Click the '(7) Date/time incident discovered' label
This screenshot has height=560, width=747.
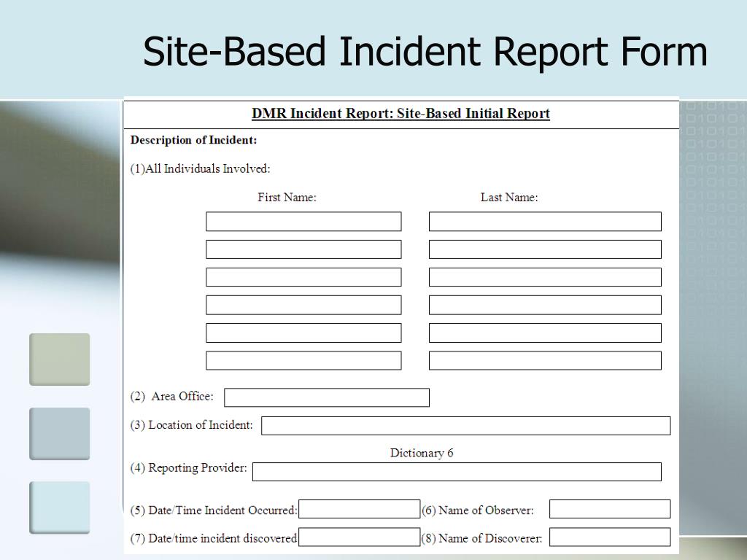pos(214,538)
